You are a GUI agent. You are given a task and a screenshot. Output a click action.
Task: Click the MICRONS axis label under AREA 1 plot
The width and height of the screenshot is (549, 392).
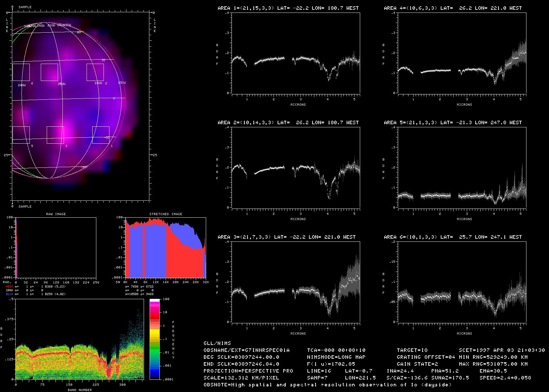coord(298,105)
